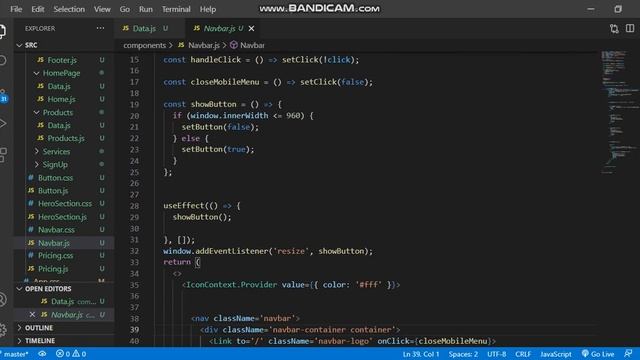Screen dimensions: 640x360
Task: Click the JavaScript language mode status item
Action: coord(556,354)
